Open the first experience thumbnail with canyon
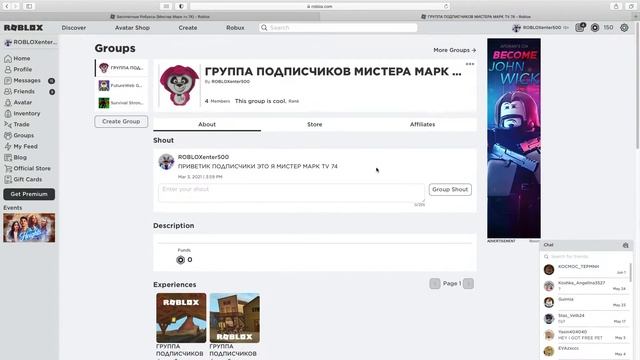The width and height of the screenshot is (640, 360). (181, 318)
